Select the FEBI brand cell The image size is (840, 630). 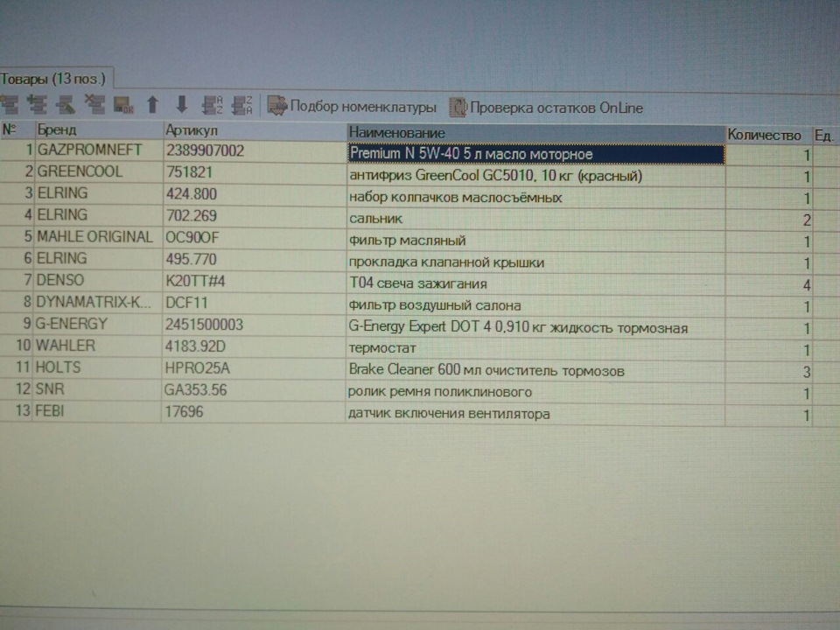pyautogui.click(x=97, y=411)
